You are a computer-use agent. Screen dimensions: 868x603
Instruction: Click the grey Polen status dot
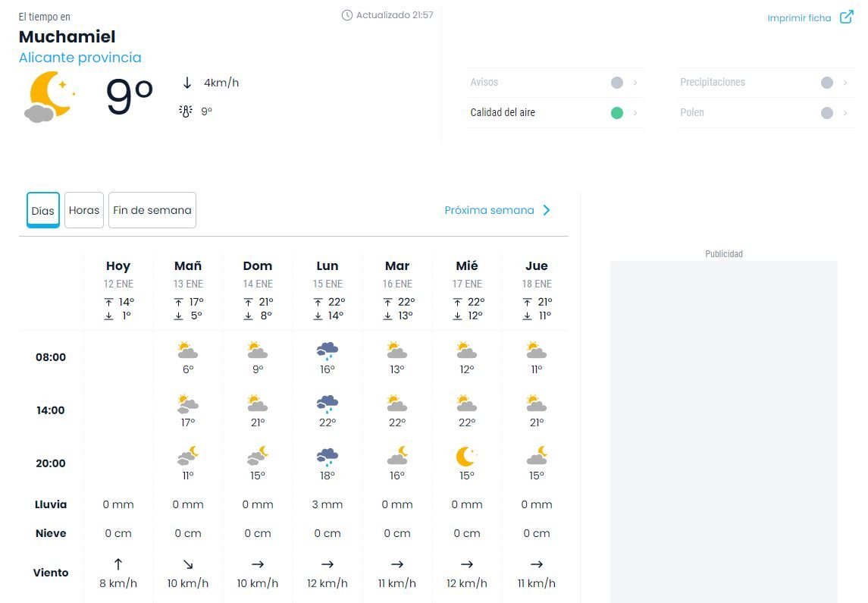tap(826, 113)
